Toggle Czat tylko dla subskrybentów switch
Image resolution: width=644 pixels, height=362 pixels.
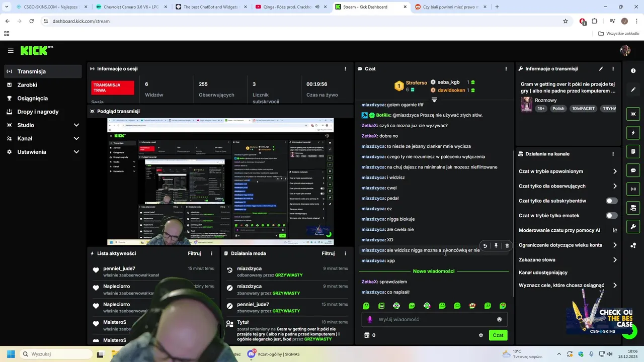(611, 201)
